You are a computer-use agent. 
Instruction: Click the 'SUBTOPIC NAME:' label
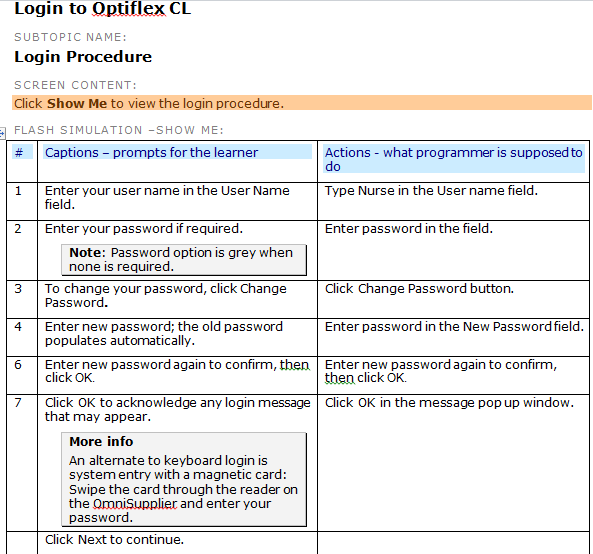point(70,37)
